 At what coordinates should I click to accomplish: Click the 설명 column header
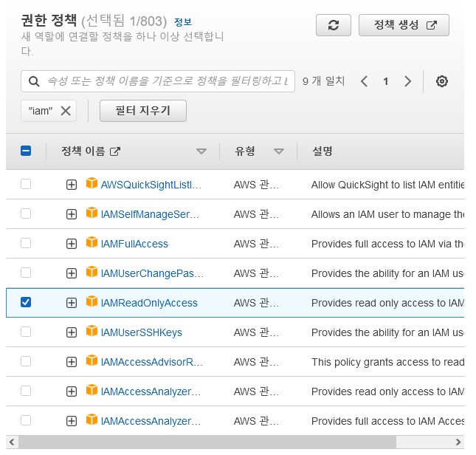tap(322, 151)
